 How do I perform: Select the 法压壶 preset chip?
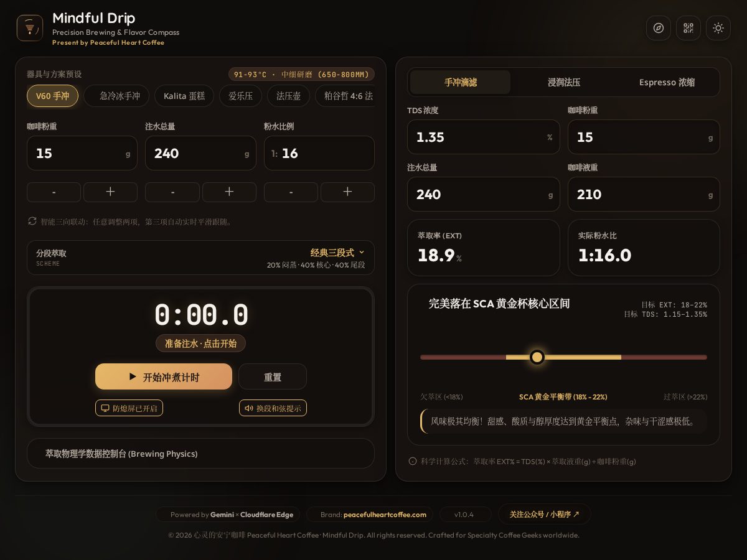(289, 96)
